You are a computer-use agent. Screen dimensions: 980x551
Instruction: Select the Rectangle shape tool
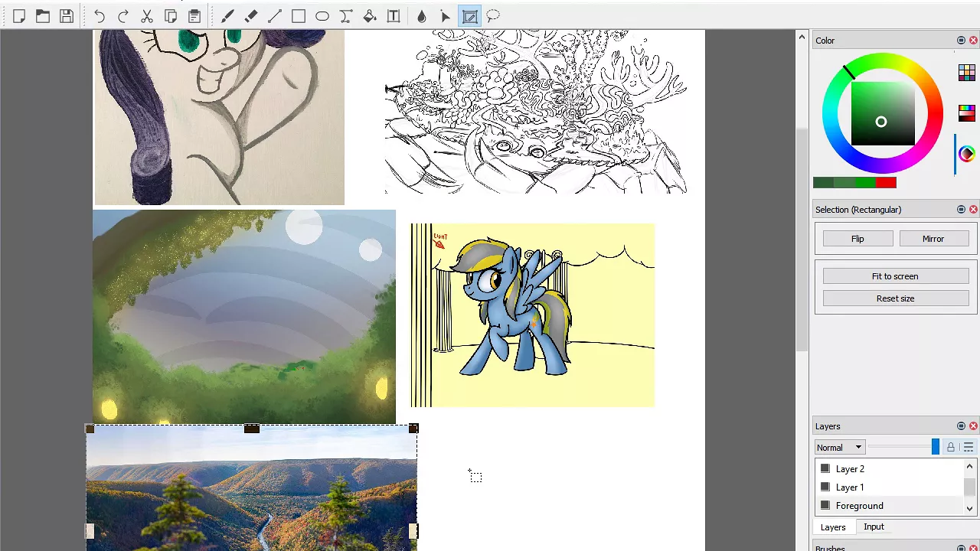(299, 16)
